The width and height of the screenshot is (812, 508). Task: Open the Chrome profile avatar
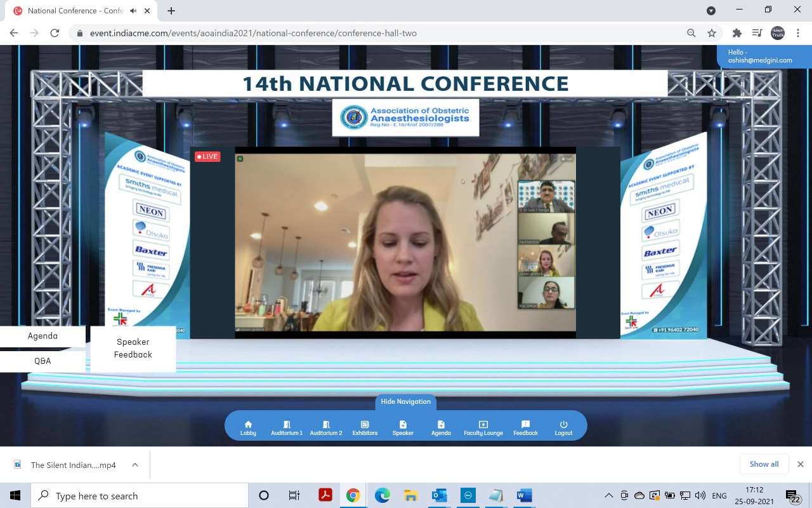click(778, 33)
